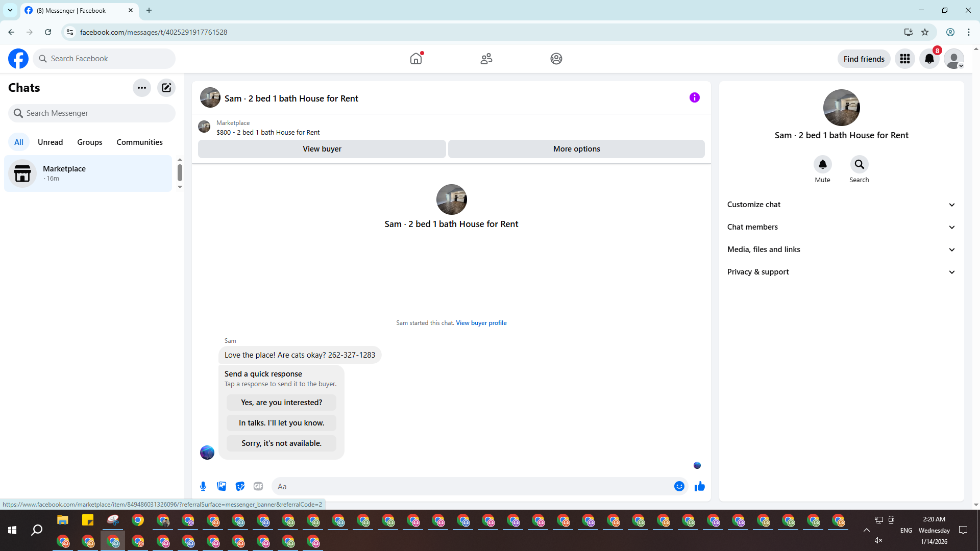This screenshot has height=551, width=980.
Task: Expand Privacy & support section
Action: pyautogui.click(x=841, y=272)
